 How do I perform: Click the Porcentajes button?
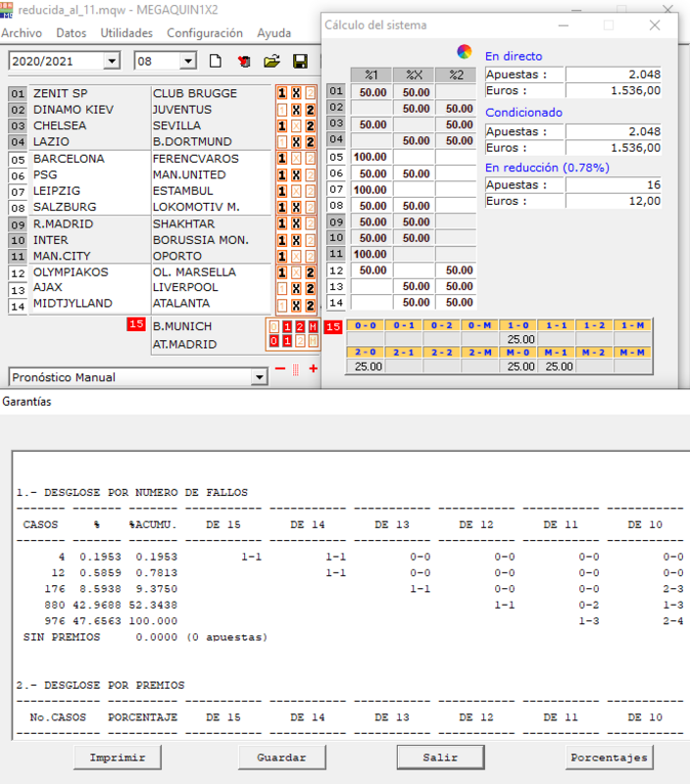609,758
